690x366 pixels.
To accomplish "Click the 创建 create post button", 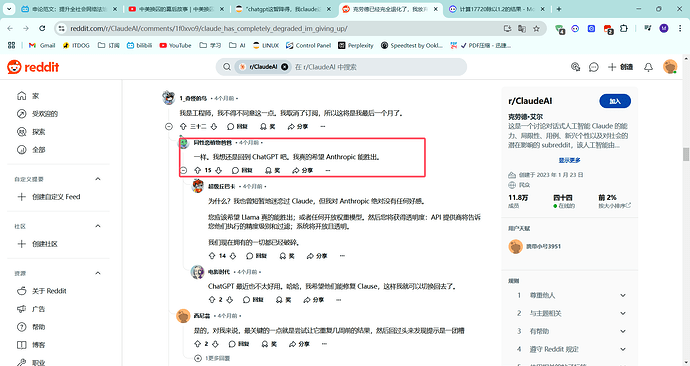I will point(620,67).
